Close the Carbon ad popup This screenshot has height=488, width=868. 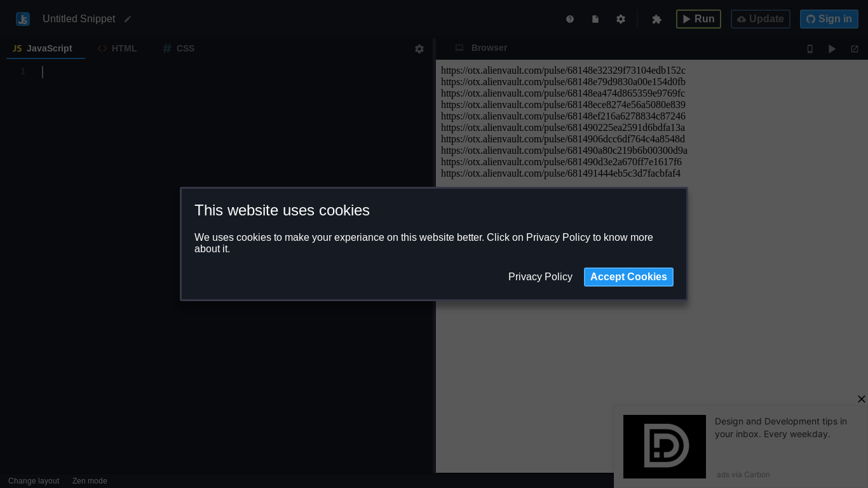862,399
